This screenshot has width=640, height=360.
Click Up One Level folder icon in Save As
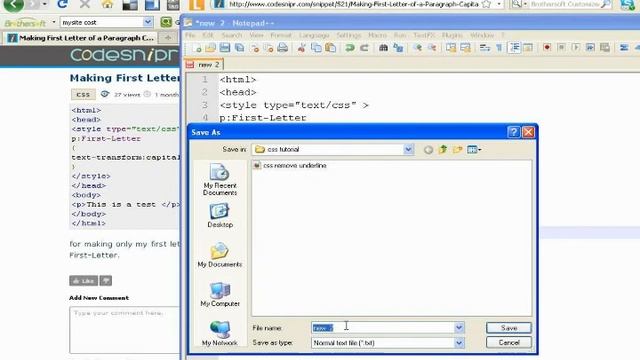[x=443, y=150]
